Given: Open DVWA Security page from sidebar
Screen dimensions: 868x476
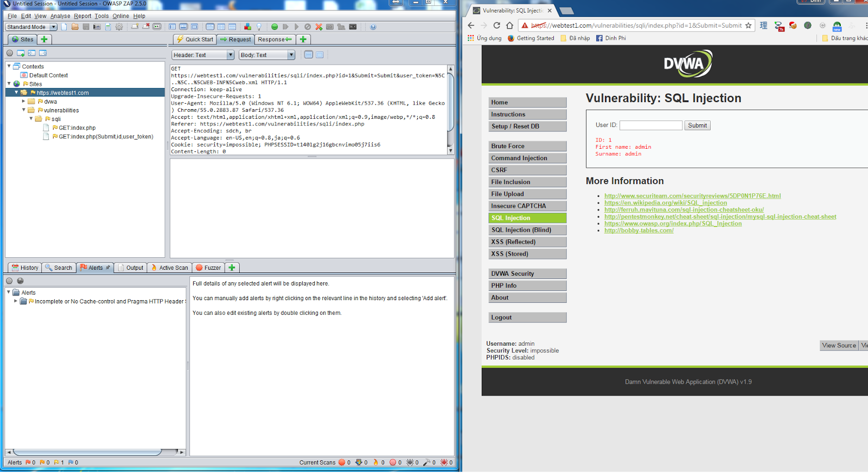Looking at the screenshot, I should (527, 274).
